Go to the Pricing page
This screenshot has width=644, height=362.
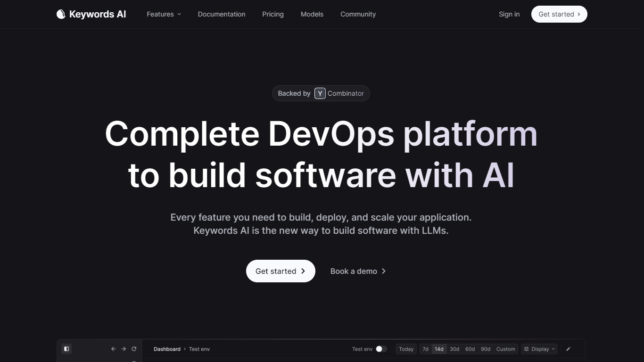tap(273, 14)
